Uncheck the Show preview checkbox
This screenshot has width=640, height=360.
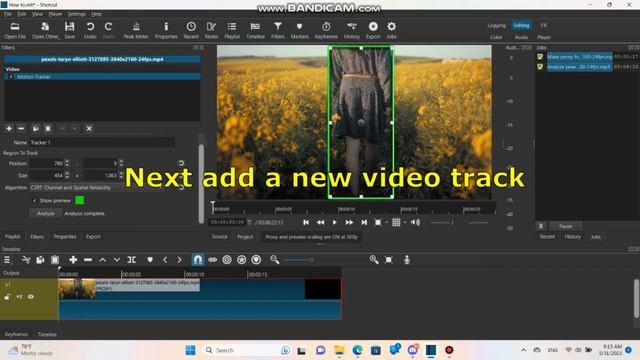pyautogui.click(x=35, y=200)
